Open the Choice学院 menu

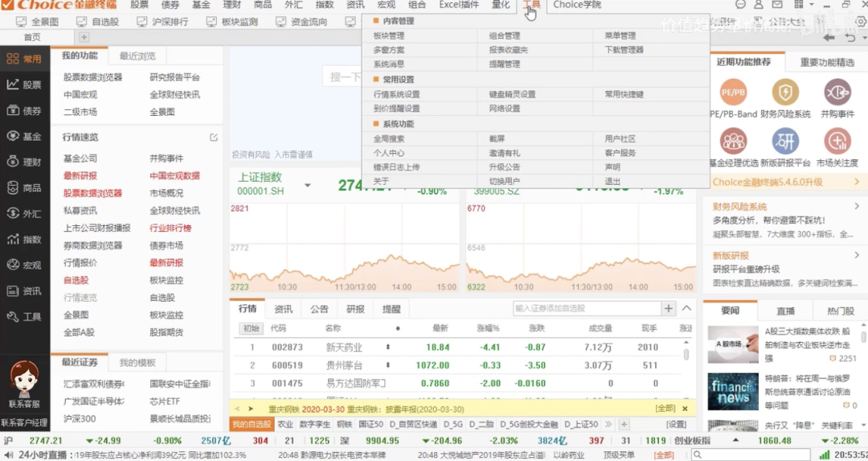(577, 5)
